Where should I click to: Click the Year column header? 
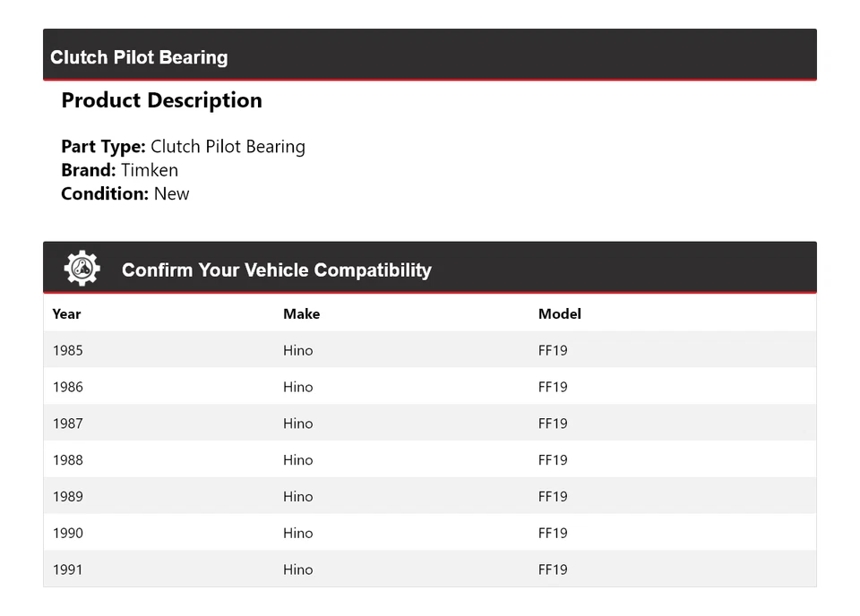[x=66, y=314]
